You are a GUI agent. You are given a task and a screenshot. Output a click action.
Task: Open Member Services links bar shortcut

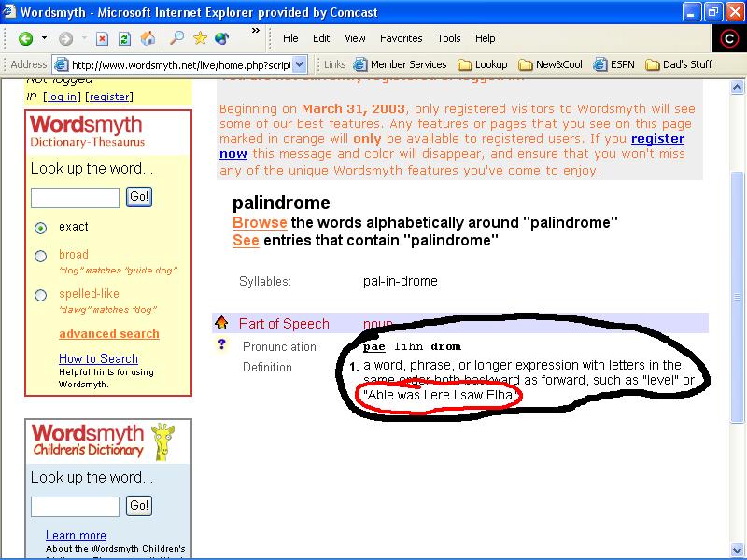coord(401,64)
